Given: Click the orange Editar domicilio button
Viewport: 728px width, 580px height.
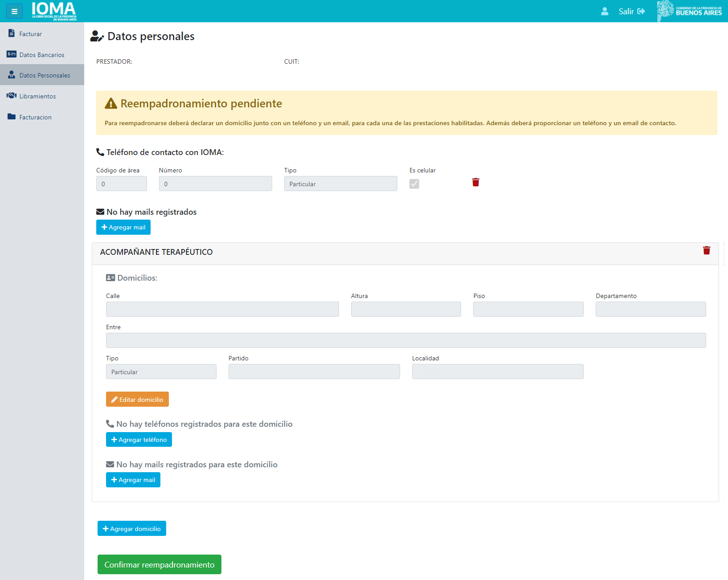Looking at the screenshot, I should [137, 399].
